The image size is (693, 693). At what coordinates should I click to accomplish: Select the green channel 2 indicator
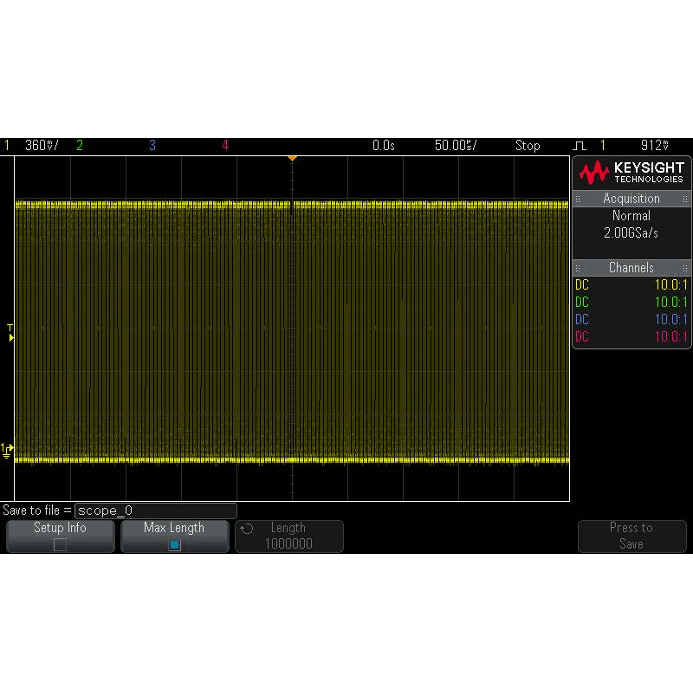(x=79, y=146)
